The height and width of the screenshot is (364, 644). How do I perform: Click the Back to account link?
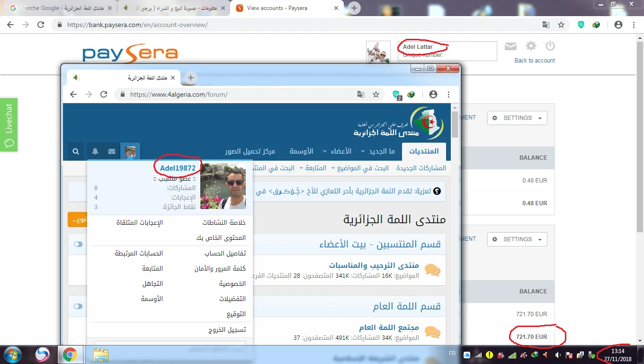click(x=535, y=61)
